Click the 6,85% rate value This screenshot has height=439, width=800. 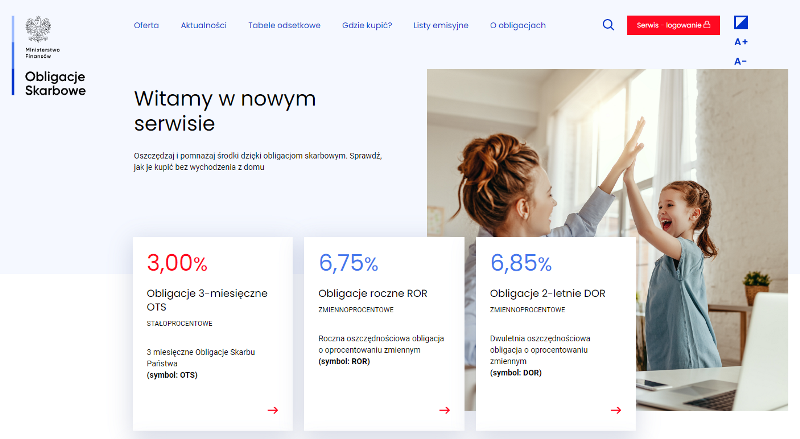[520, 263]
